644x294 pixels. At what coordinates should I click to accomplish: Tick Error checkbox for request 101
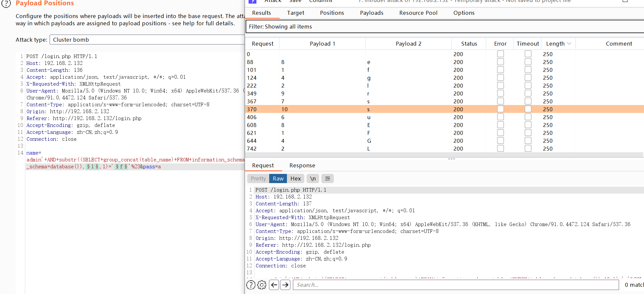(x=500, y=70)
